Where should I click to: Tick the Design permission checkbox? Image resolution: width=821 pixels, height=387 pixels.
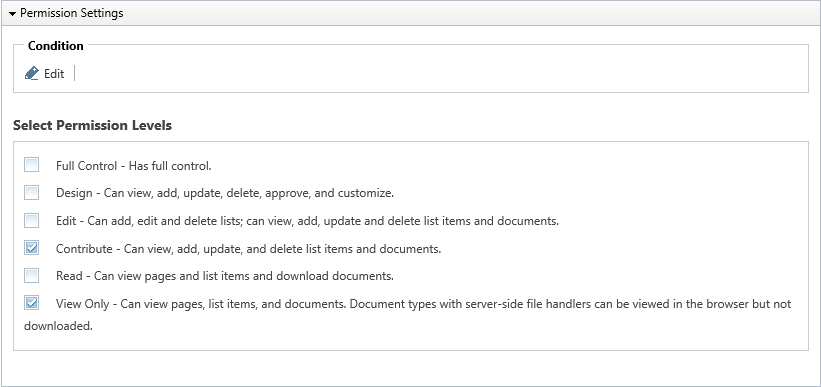31,193
